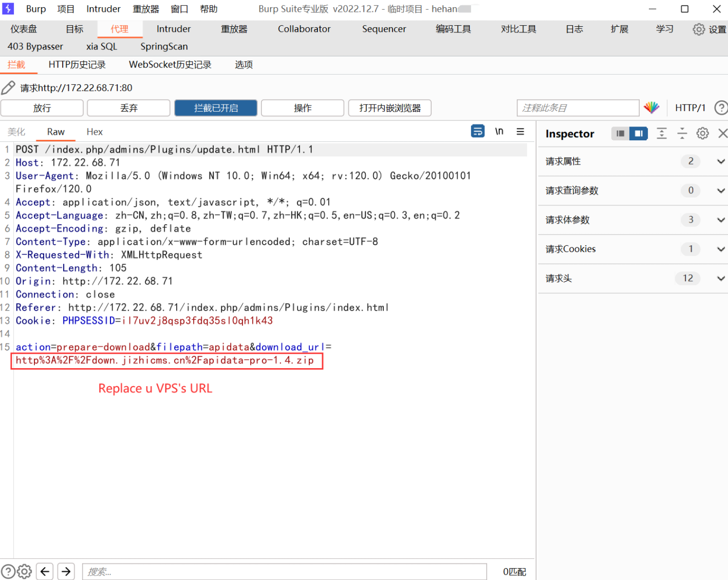This screenshot has width=728, height=580.
Task: Expand all Inspector sections icon
Action: click(x=662, y=134)
